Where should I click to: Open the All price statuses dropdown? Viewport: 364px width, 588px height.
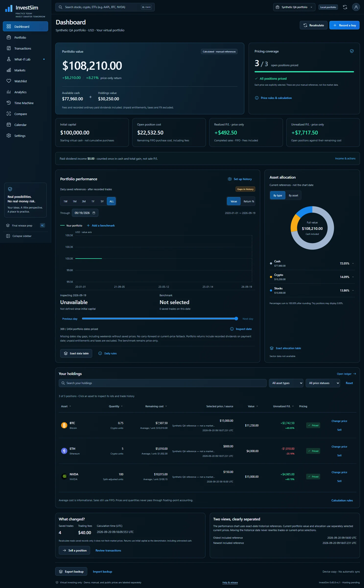click(x=323, y=383)
